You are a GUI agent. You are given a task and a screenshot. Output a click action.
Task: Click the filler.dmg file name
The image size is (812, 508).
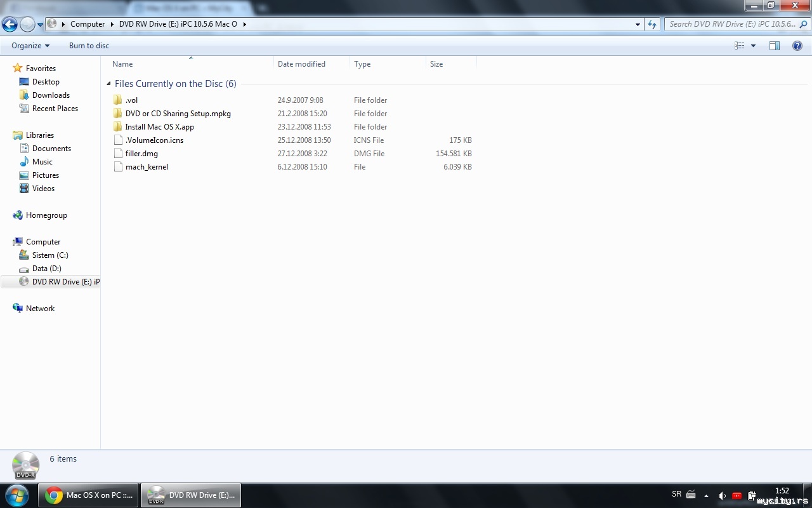click(141, 154)
